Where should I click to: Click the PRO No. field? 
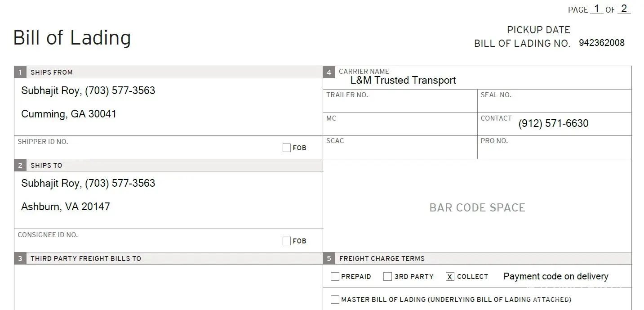point(554,150)
